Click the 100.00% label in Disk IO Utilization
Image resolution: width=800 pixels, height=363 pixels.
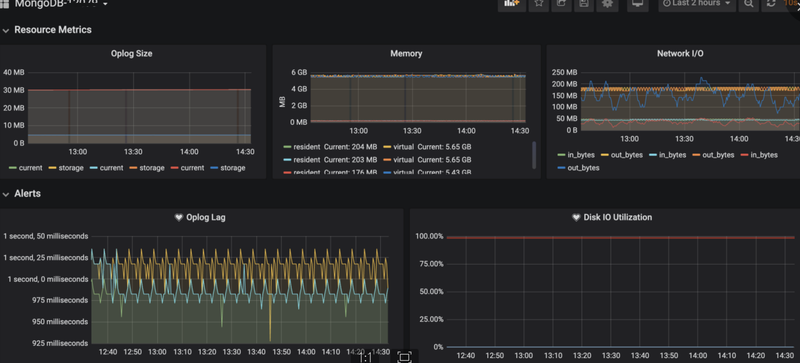click(x=430, y=236)
